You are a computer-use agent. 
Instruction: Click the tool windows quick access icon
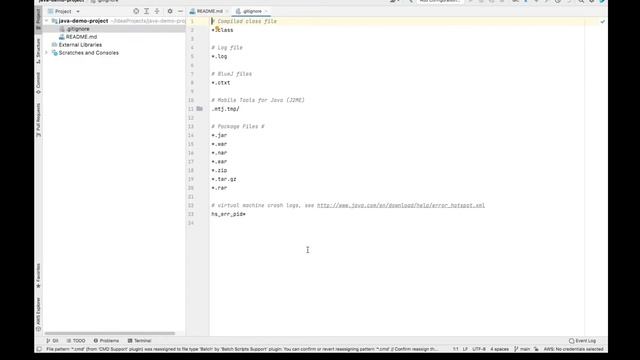tap(39, 349)
